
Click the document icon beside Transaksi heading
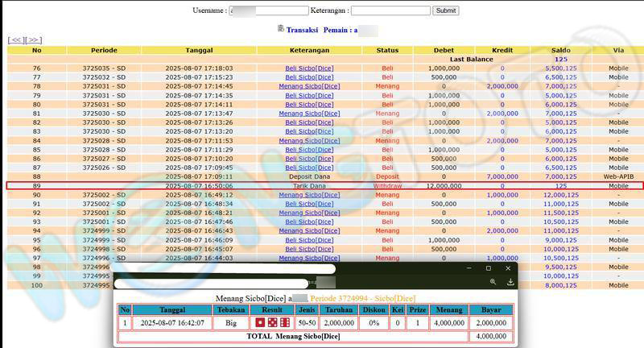click(x=280, y=29)
